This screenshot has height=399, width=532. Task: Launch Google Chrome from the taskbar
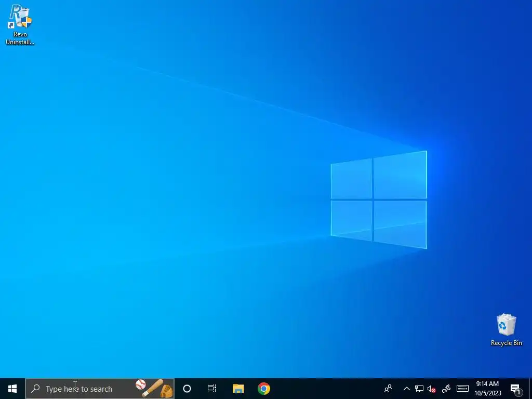(263, 389)
